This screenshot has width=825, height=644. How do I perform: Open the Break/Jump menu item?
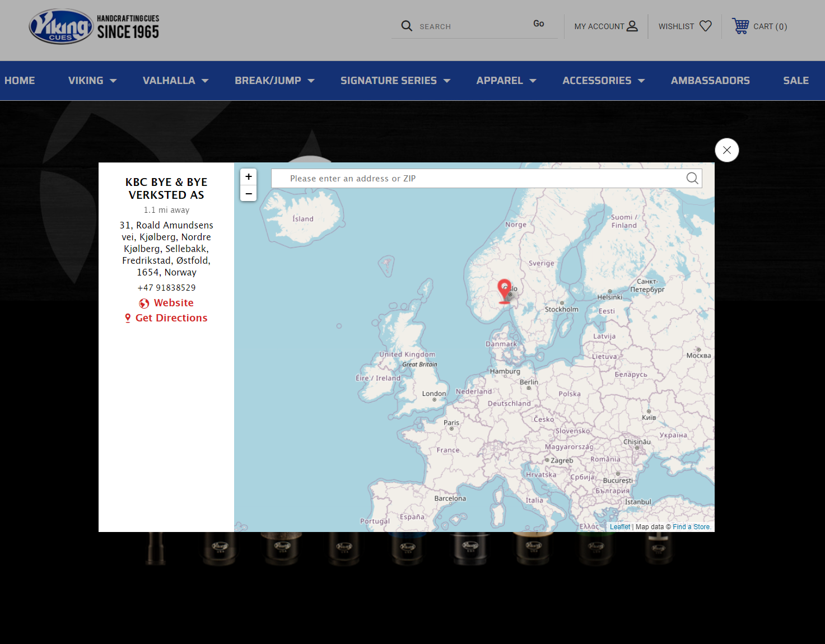tap(268, 81)
